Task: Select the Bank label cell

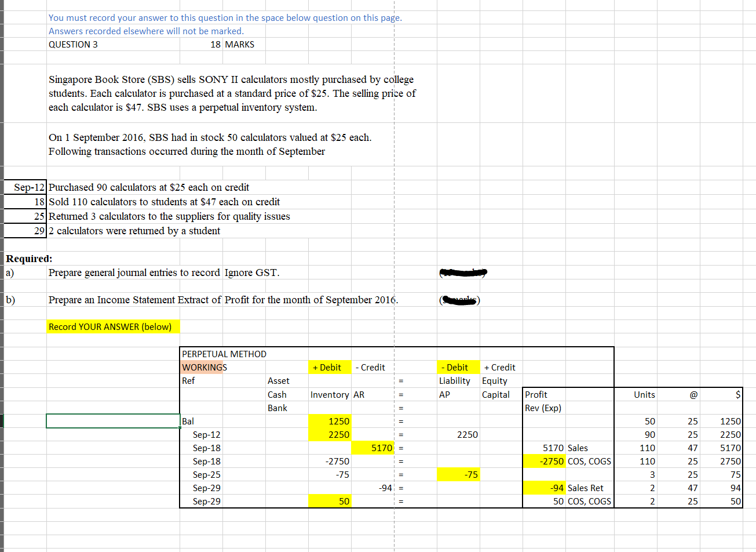Action: coord(277,408)
